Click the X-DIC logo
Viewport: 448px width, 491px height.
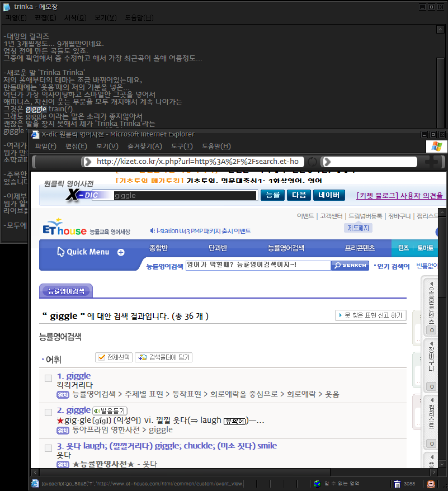(83, 195)
